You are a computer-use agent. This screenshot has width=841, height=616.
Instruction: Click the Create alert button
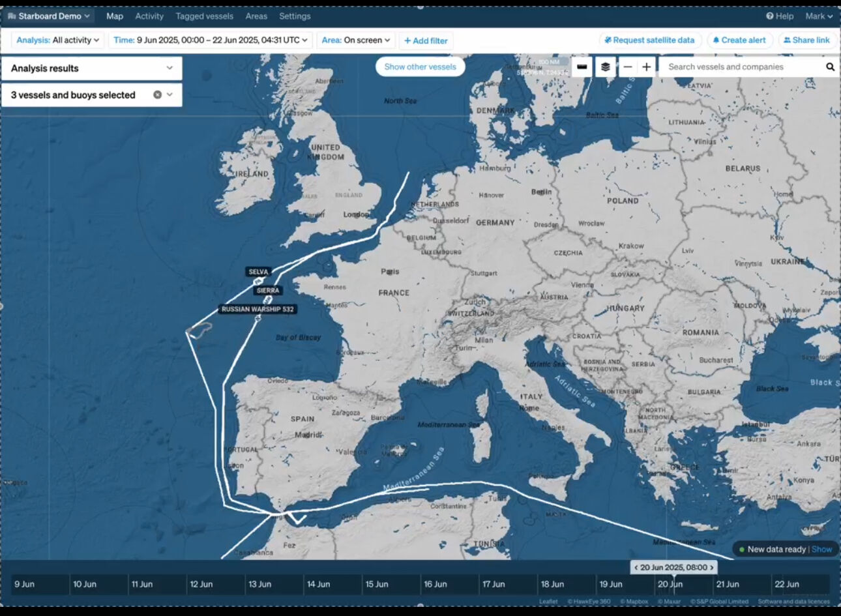[739, 40]
